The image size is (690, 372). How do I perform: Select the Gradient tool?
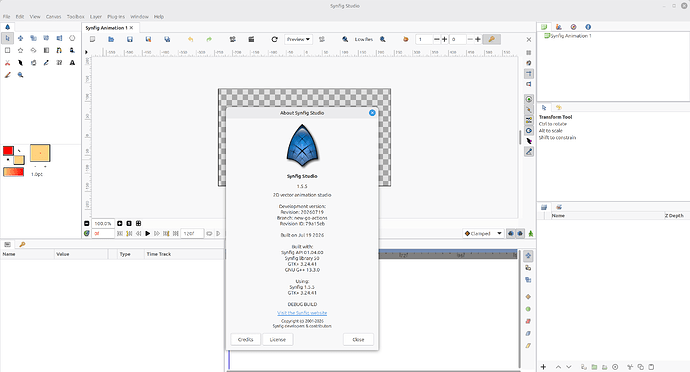point(46,51)
